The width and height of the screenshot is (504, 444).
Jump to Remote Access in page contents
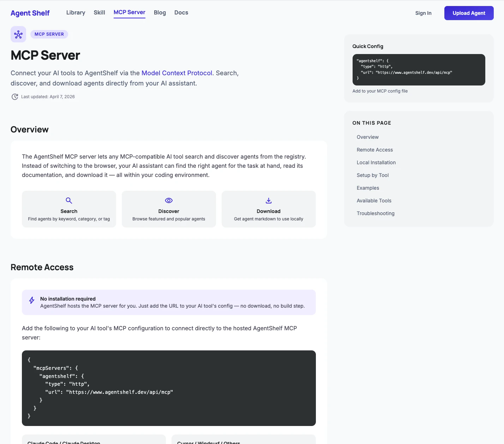point(374,150)
